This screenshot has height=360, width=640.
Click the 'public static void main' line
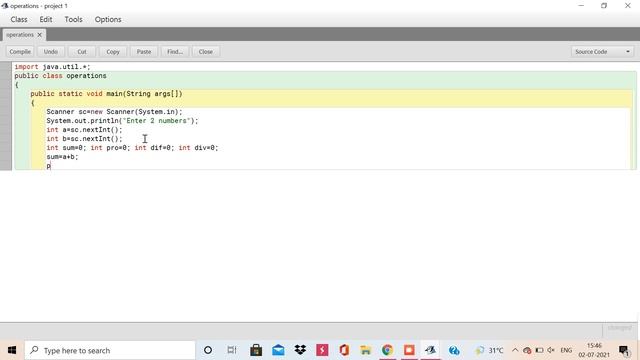[x=106, y=93]
